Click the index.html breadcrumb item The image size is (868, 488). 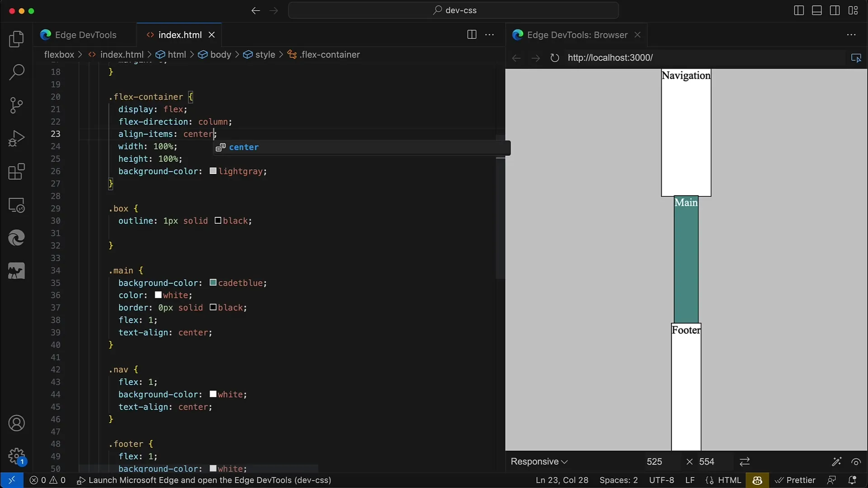(x=121, y=55)
